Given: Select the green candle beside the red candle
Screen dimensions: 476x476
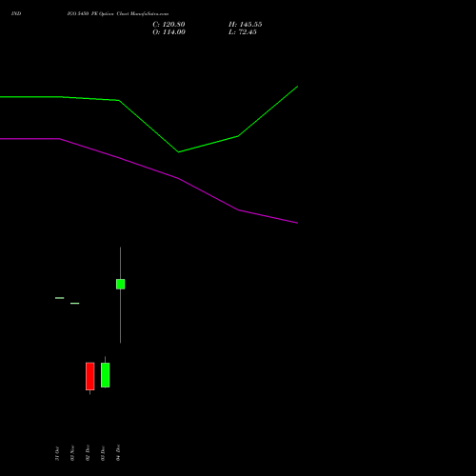Looking at the screenshot, I should click(x=106, y=375).
